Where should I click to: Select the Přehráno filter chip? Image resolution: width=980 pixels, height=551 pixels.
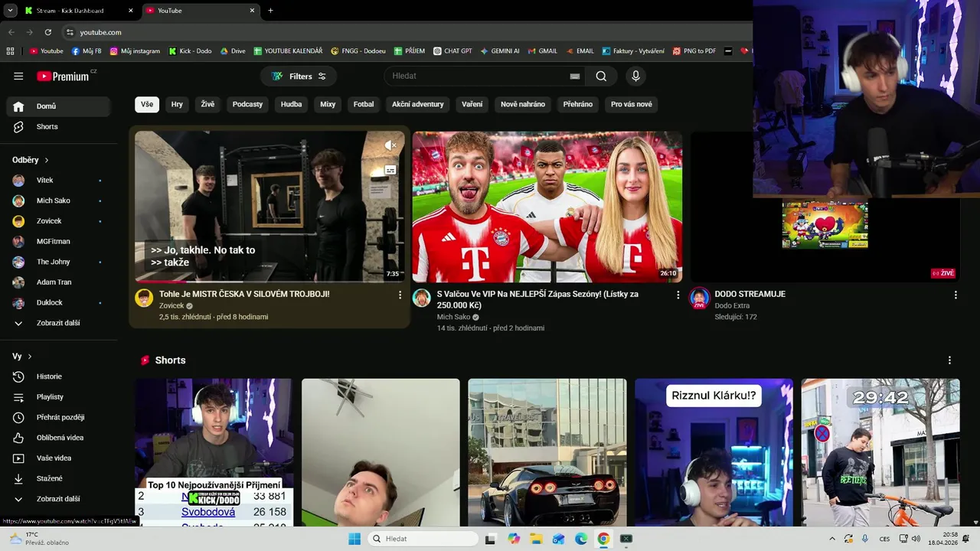[577, 104]
